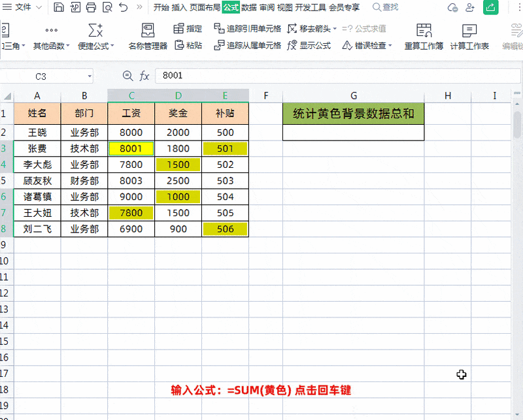The height and width of the screenshot is (420, 523).
Task: Click 重算工作簿
Action: 424,37
